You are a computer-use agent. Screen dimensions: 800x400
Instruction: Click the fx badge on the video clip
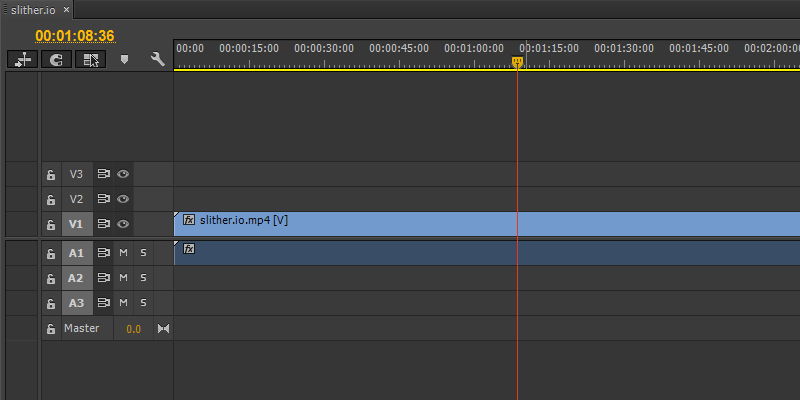coord(189,220)
